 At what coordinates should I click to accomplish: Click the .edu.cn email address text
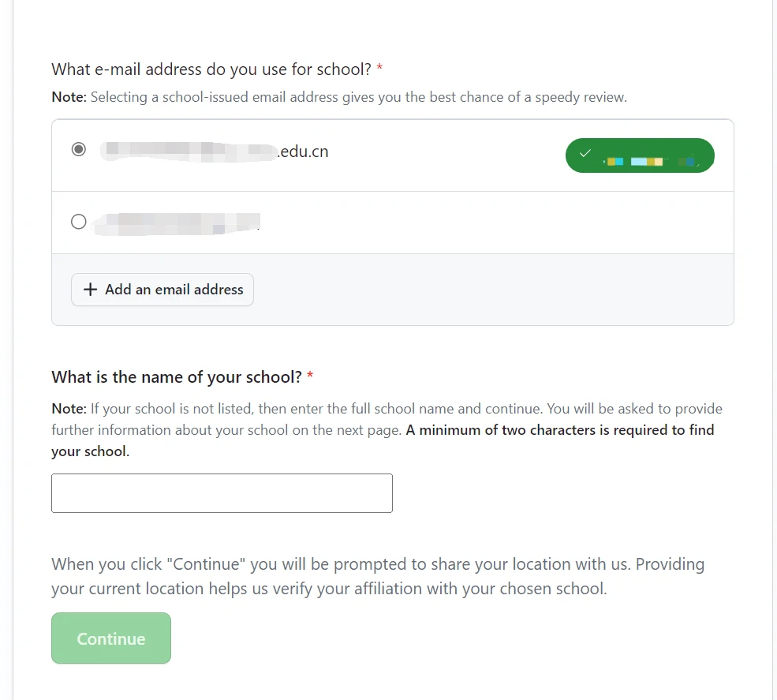pyautogui.click(x=215, y=152)
